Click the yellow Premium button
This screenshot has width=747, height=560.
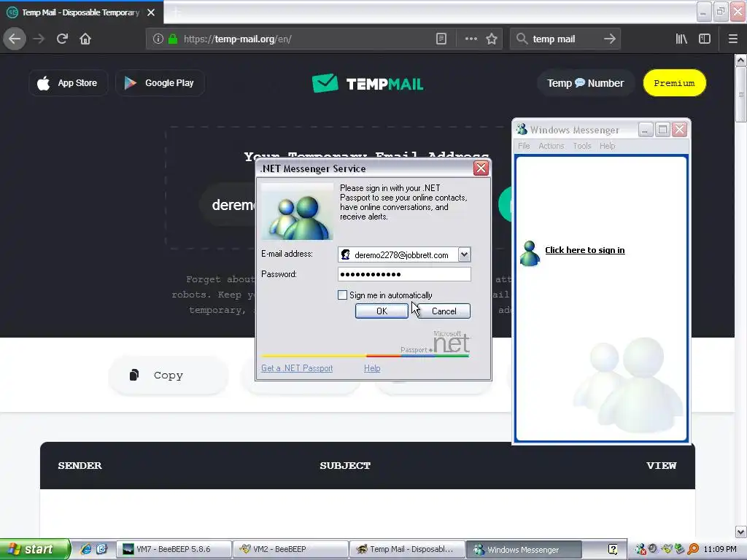(674, 83)
